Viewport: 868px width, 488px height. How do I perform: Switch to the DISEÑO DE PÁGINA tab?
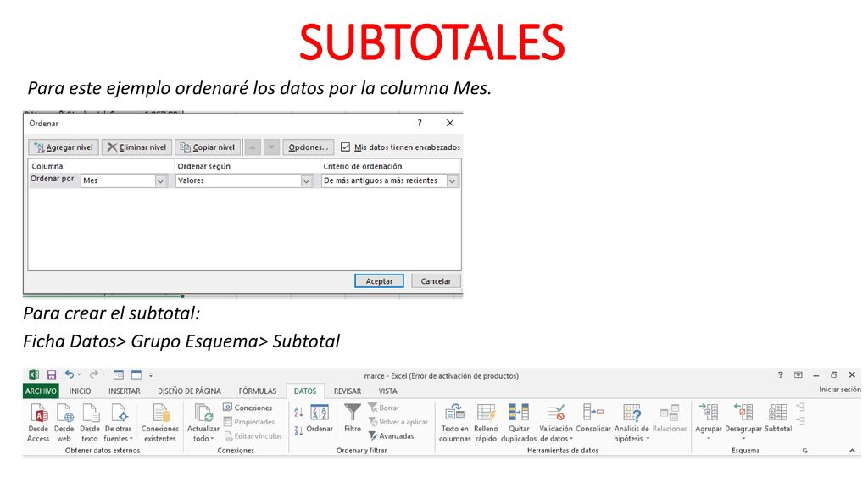189,391
